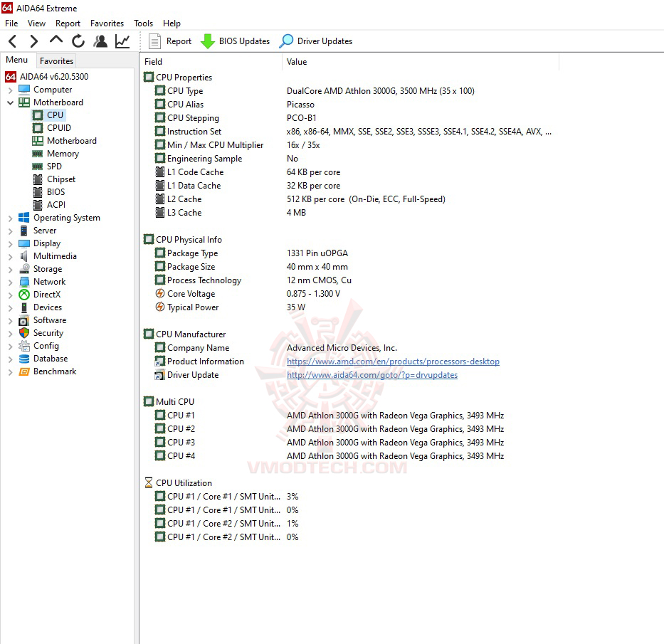Expand the Computer tree node
This screenshot has height=644, width=664.
[x=10, y=90]
